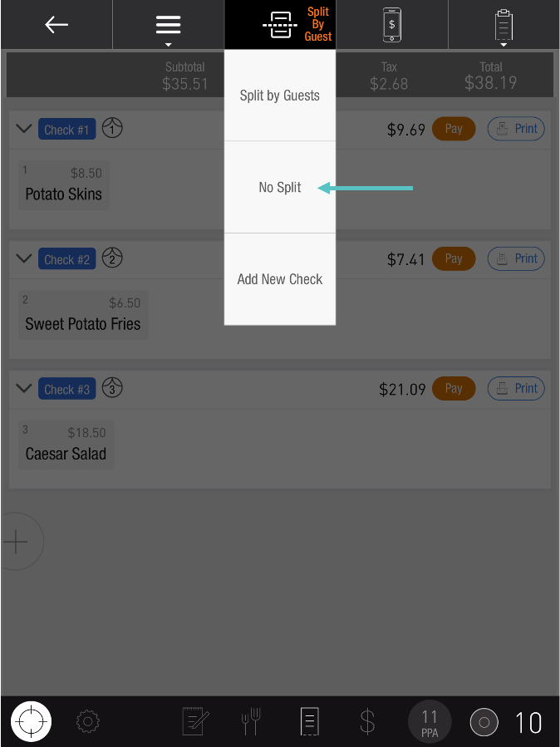
Task: Open the clipboard dropdown in top bar
Action: coord(504,26)
